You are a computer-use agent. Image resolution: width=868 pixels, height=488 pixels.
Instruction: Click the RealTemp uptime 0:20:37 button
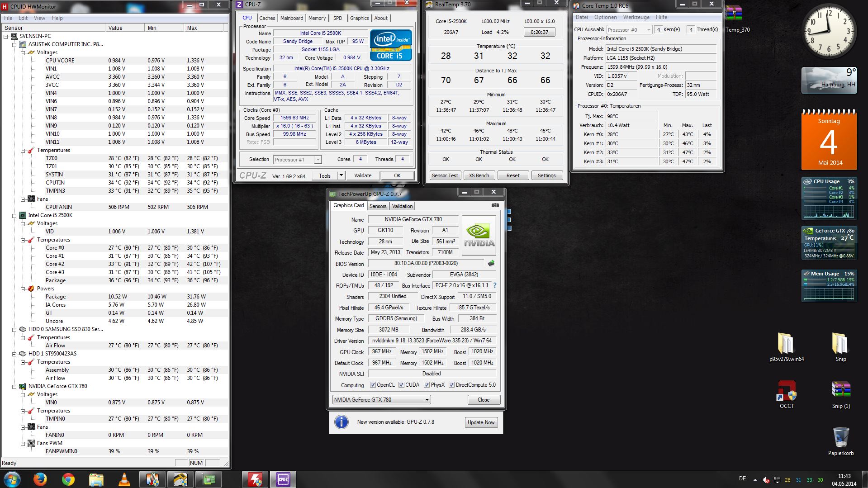(539, 32)
